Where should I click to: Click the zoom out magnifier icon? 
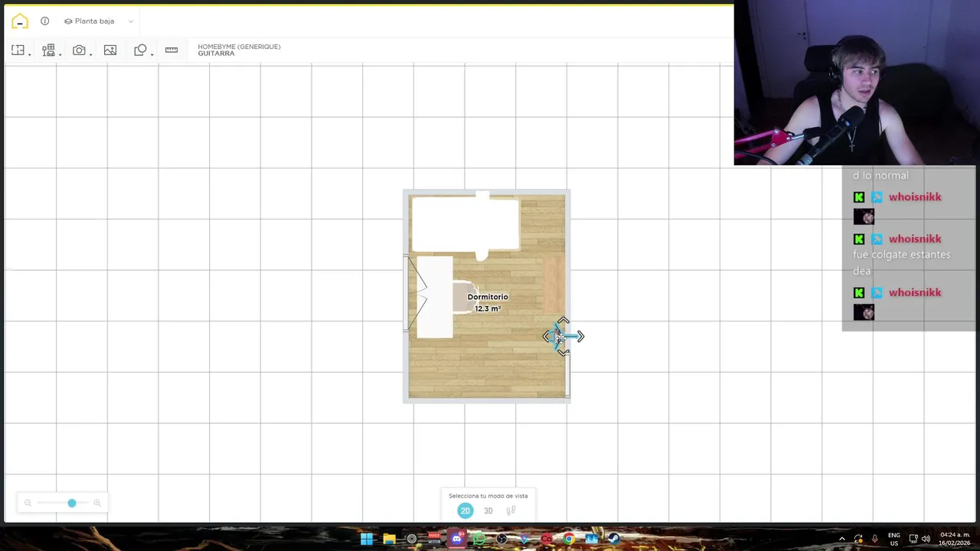28,503
